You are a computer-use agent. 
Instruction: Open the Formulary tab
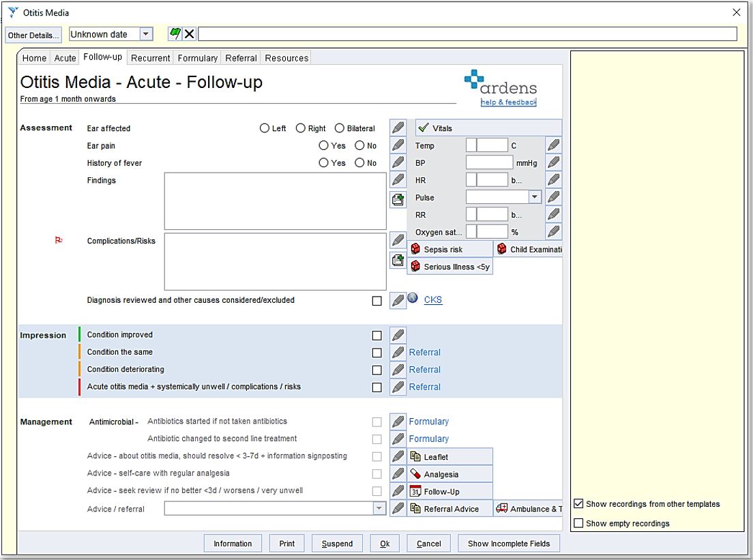197,57
